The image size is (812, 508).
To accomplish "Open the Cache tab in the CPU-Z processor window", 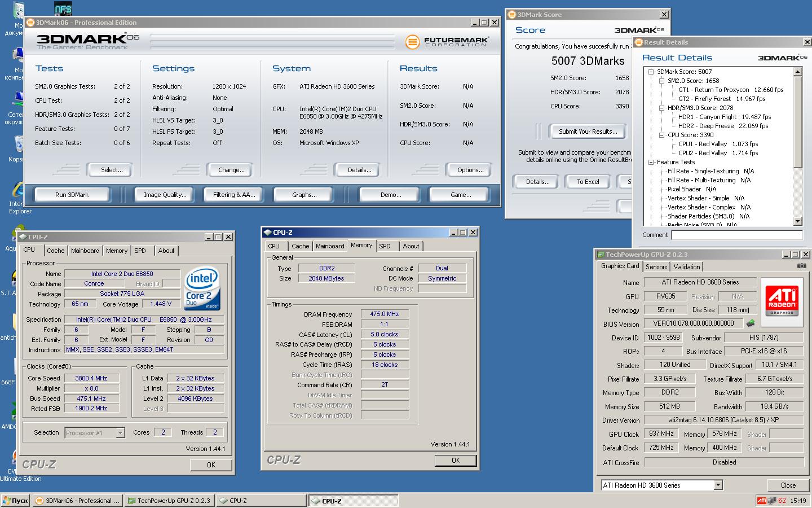I will point(56,251).
